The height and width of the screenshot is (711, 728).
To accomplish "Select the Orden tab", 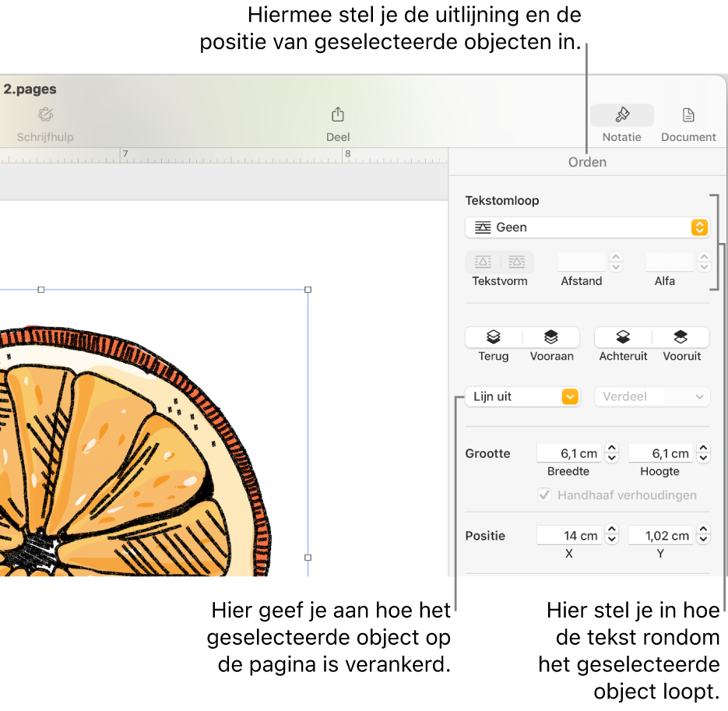I will pos(587,162).
